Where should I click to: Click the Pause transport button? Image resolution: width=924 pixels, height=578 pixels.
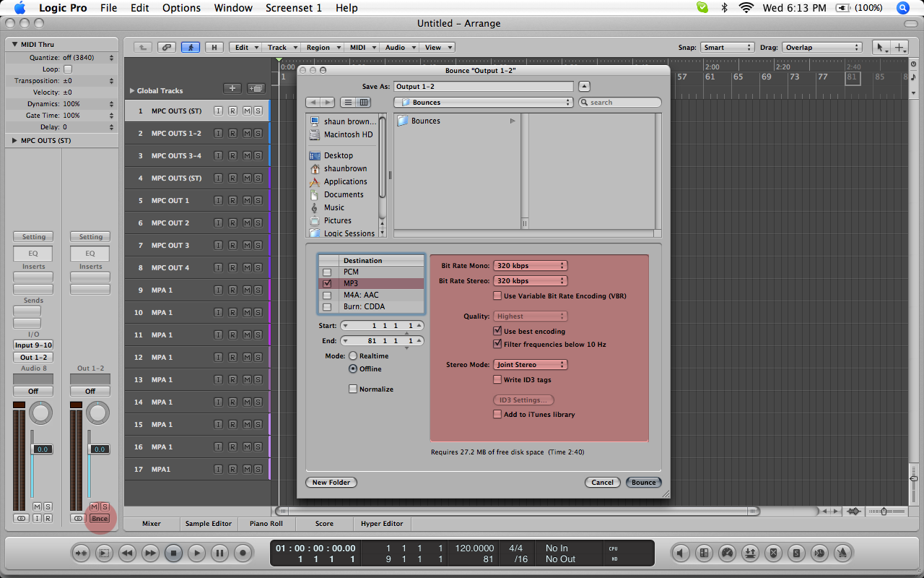(x=219, y=553)
